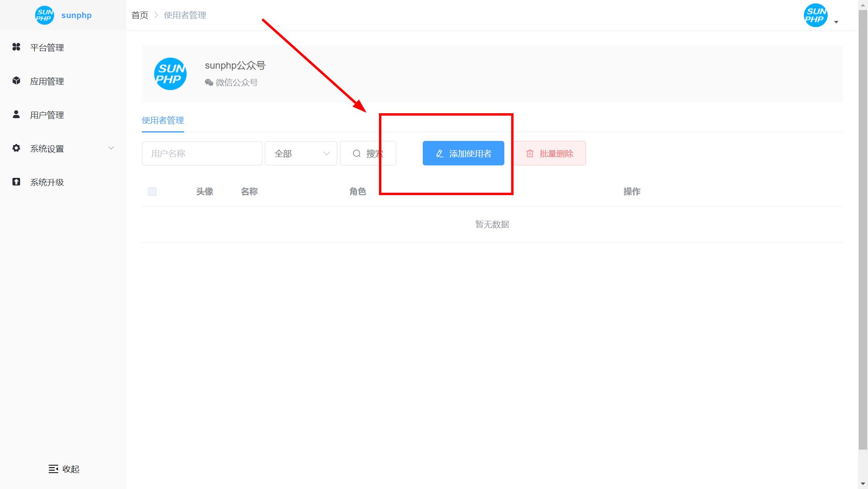Click the scrollbar up arrow
The width and height of the screenshot is (868, 489).
click(x=863, y=4)
